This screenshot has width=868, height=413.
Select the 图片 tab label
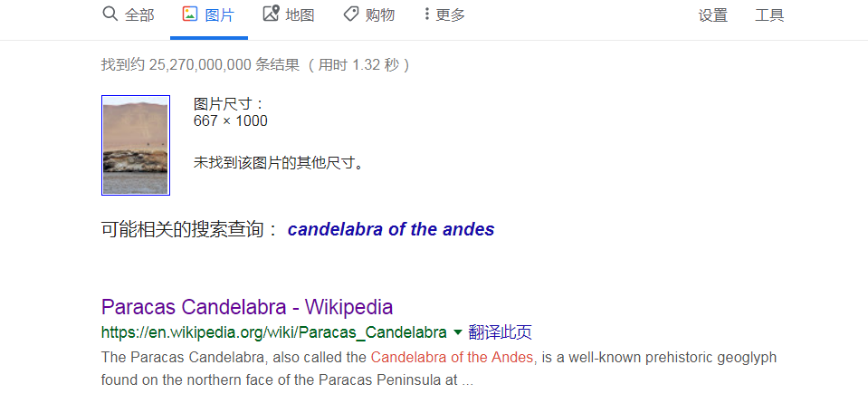(220, 15)
